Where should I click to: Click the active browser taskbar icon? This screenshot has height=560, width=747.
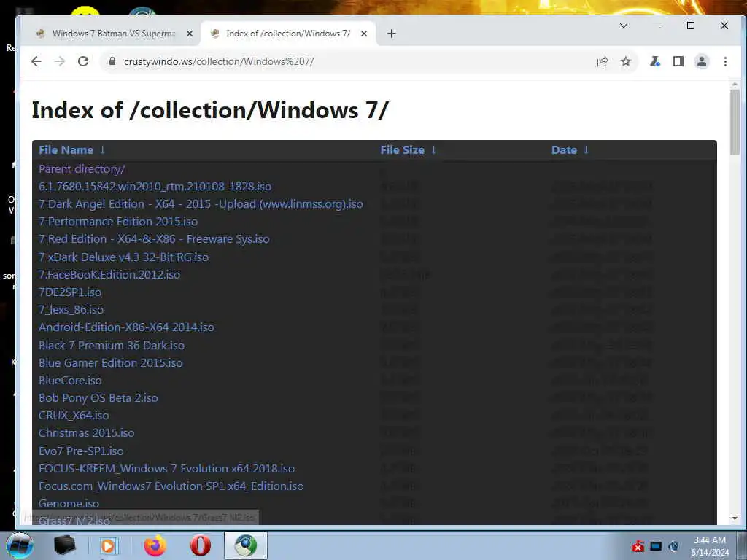pyautogui.click(x=246, y=545)
